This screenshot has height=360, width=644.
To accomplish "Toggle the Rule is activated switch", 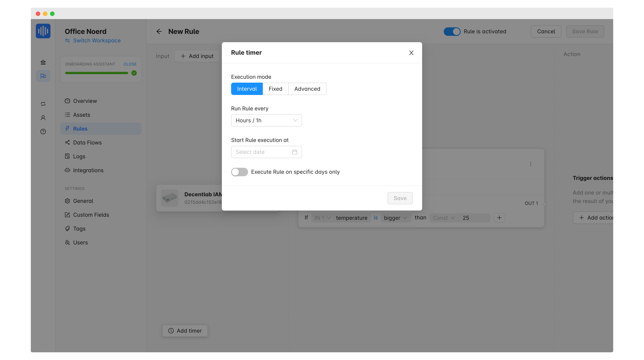I will tap(452, 32).
